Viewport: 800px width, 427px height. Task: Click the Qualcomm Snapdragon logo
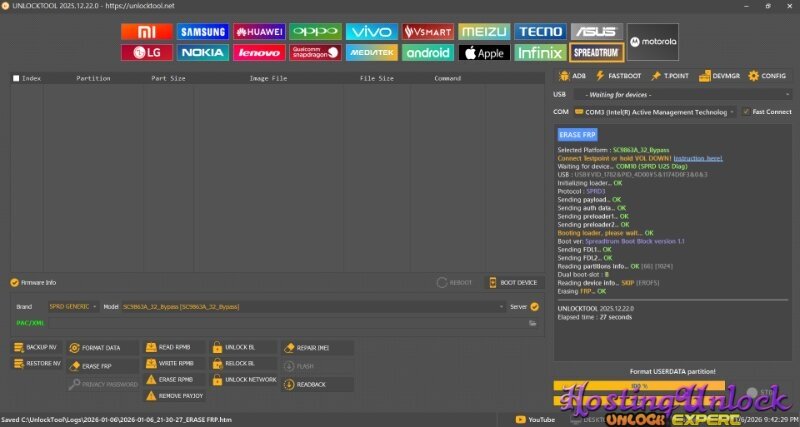pos(315,53)
